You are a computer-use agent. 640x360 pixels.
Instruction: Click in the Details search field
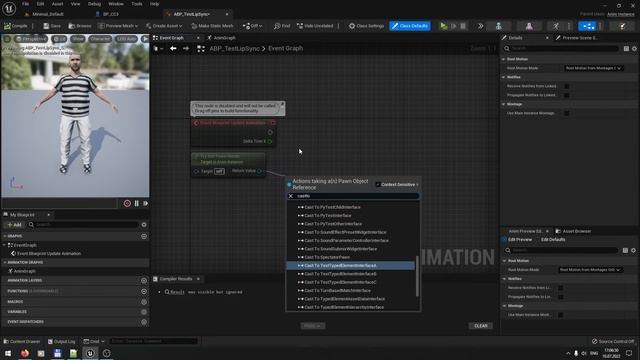[x=561, y=49]
